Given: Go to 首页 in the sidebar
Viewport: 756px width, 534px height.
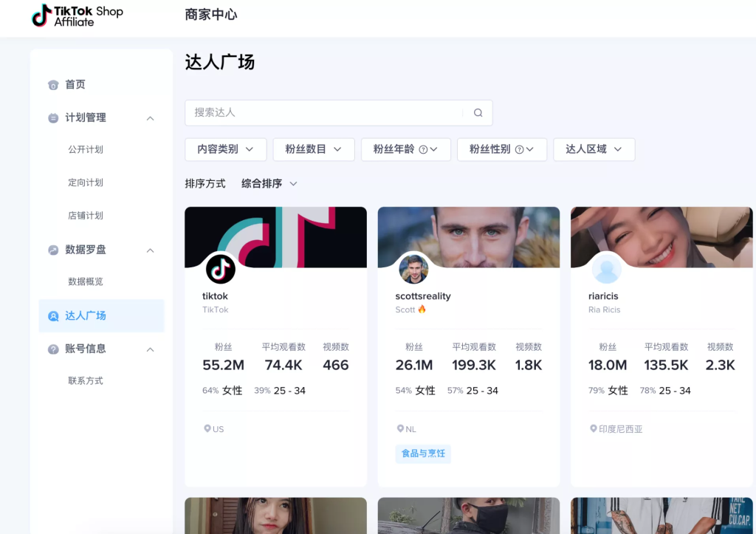Looking at the screenshot, I should [x=75, y=85].
